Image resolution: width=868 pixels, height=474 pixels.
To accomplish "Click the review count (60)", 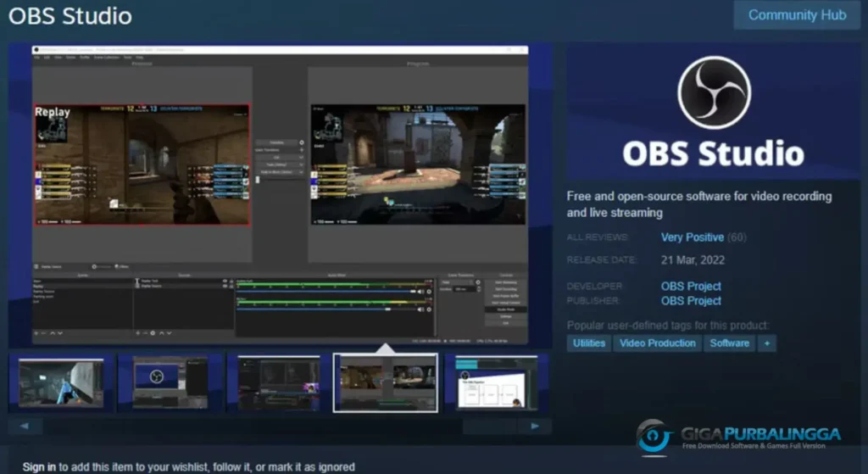I will click(737, 237).
